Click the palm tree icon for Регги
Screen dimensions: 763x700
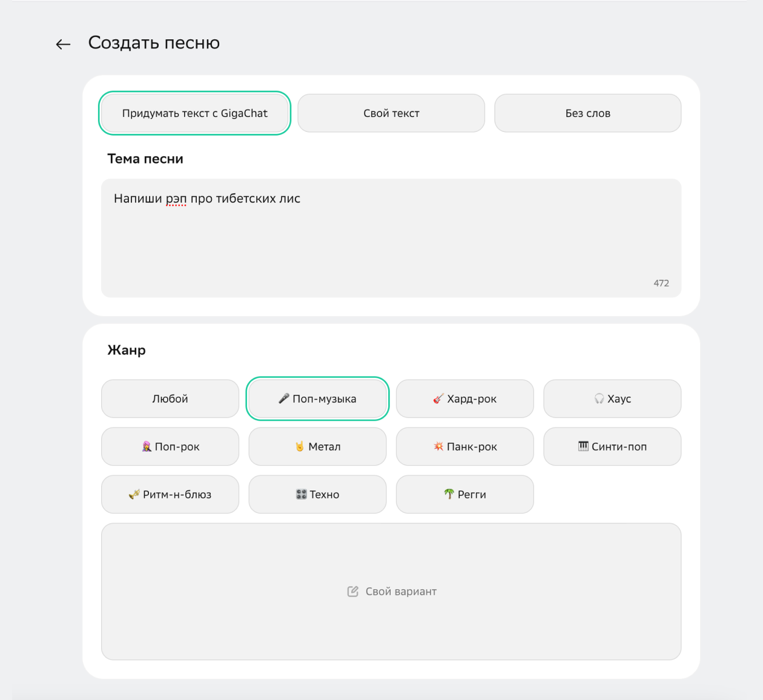coord(449,494)
